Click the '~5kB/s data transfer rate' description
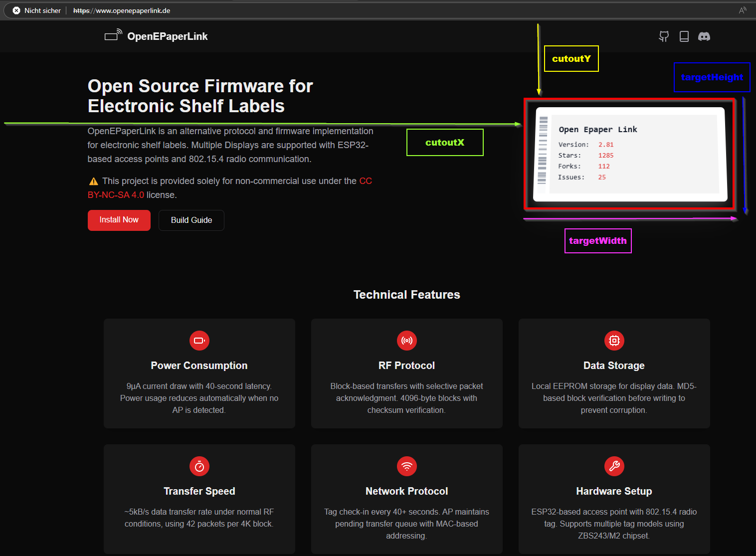This screenshot has height=556, width=756. (199, 518)
